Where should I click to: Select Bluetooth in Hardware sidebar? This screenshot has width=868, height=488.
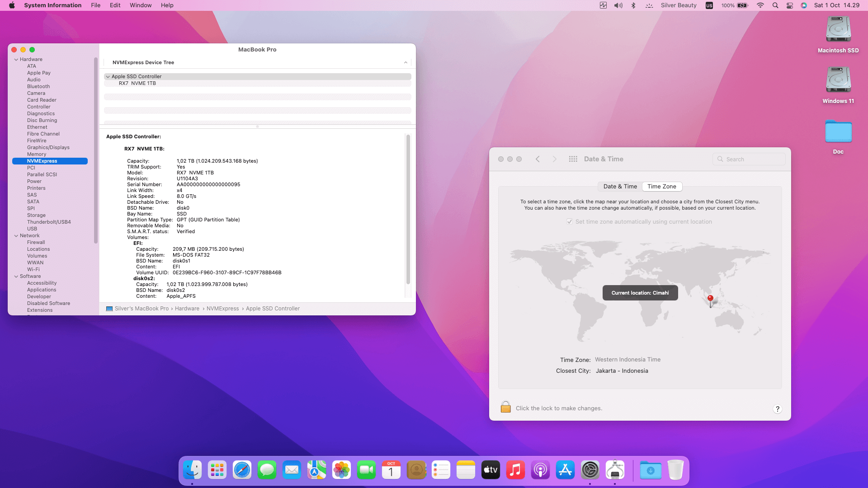38,86
